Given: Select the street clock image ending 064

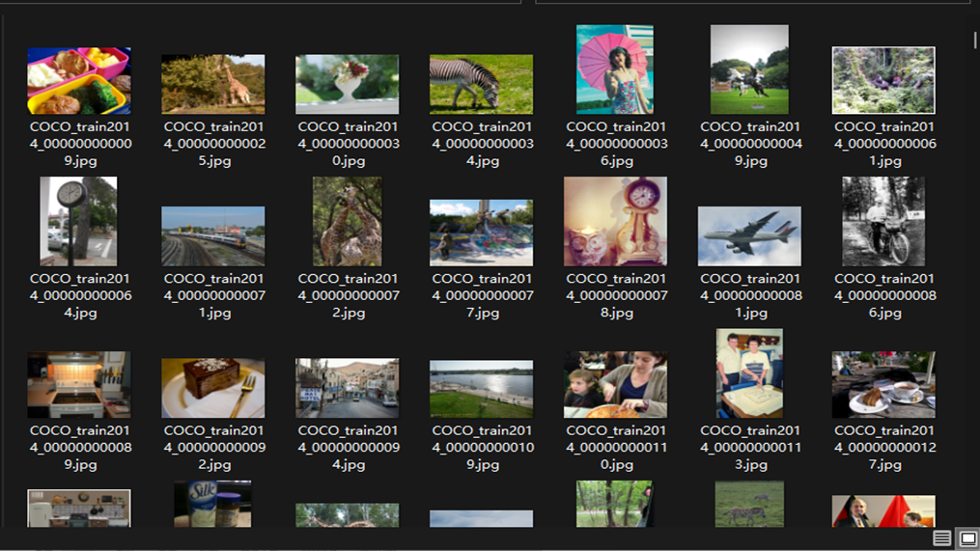Looking at the screenshot, I should point(79,221).
